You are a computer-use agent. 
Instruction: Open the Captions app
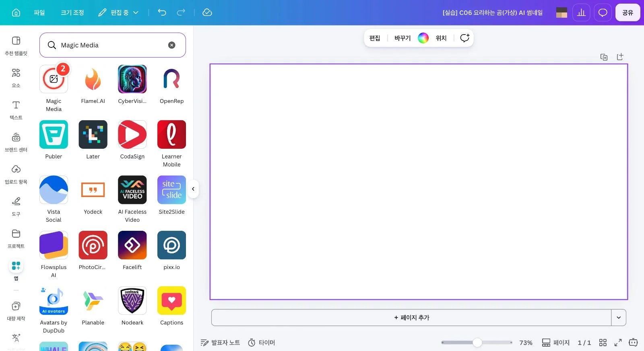point(172,300)
